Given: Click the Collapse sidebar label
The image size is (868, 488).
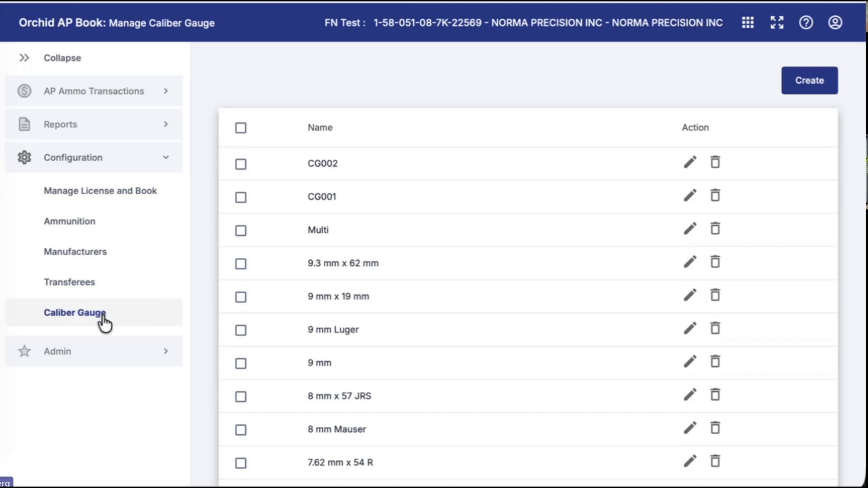Looking at the screenshot, I should (x=63, y=58).
